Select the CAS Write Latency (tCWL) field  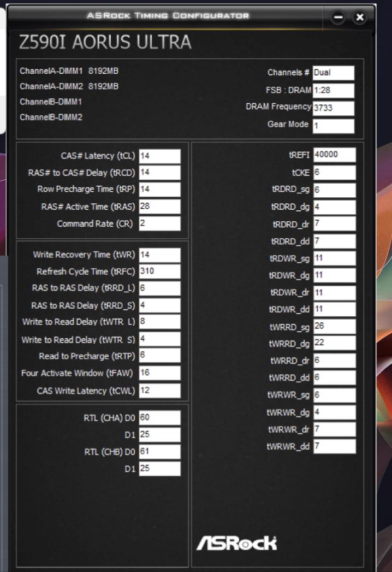tap(160, 391)
